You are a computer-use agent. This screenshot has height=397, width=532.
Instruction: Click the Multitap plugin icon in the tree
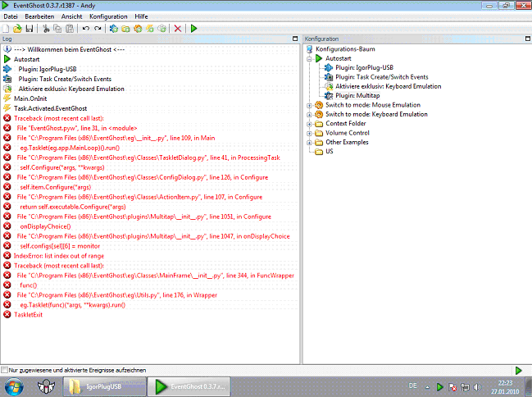click(x=329, y=96)
